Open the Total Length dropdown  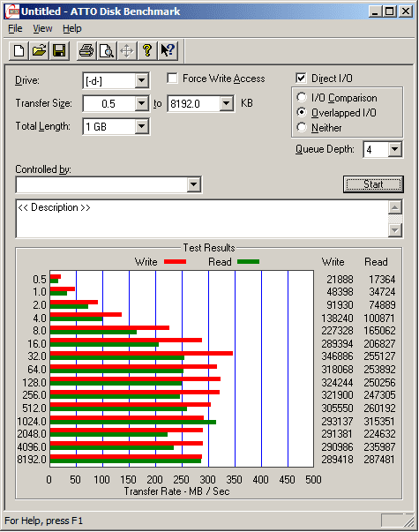point(141,126)
